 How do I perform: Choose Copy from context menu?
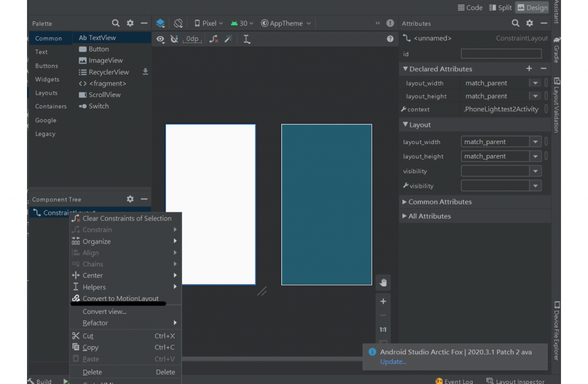126,347
